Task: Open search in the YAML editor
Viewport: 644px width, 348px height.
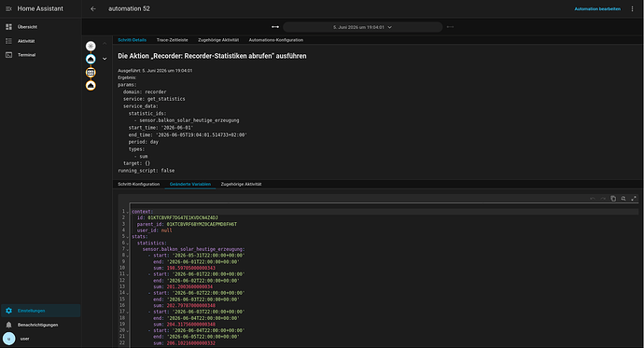Action: click(x=623, y=199)
